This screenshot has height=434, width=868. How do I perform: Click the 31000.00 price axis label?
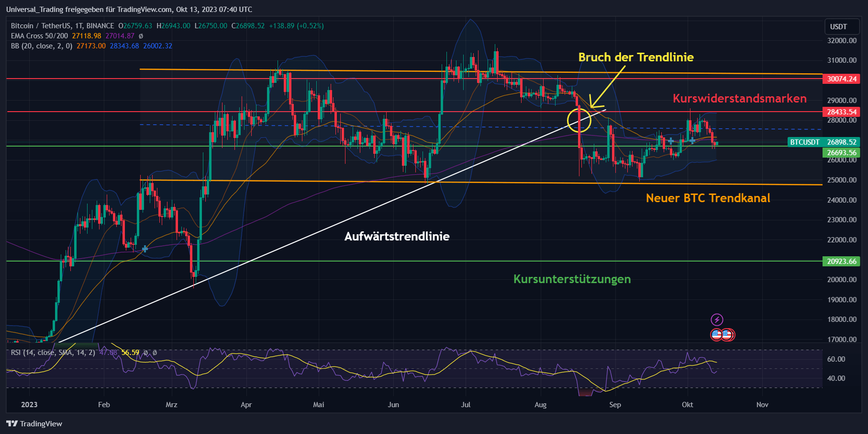click(x=842, y=60)
